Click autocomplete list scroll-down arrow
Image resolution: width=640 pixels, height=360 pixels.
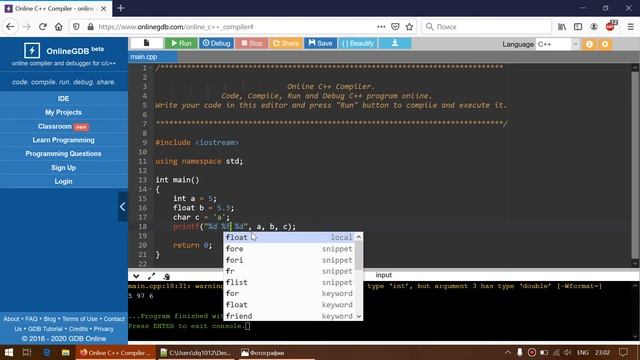359,316
